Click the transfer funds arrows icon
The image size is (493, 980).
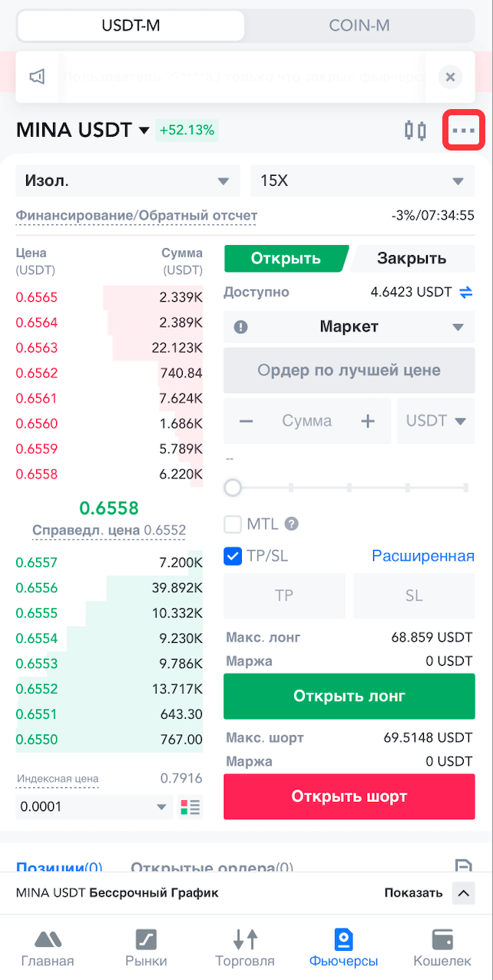pos(466,292)
